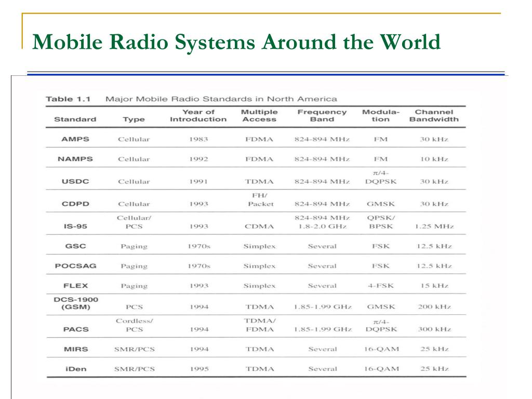Click the "Cellular/ PCS" type cell for IS-95
The width and height of the screenshot is (532, 399).
(134, 222)
